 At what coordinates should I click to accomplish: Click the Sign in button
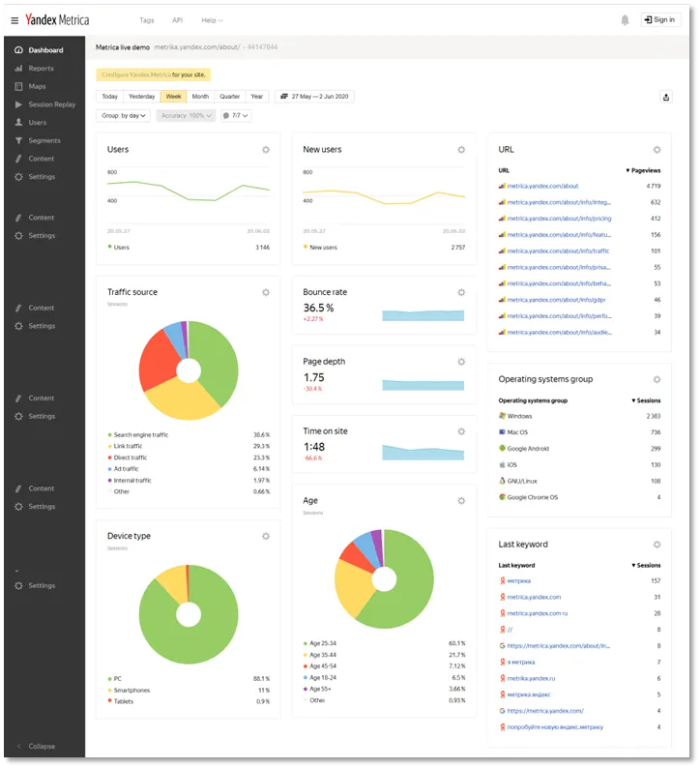[x=659, y=19]
